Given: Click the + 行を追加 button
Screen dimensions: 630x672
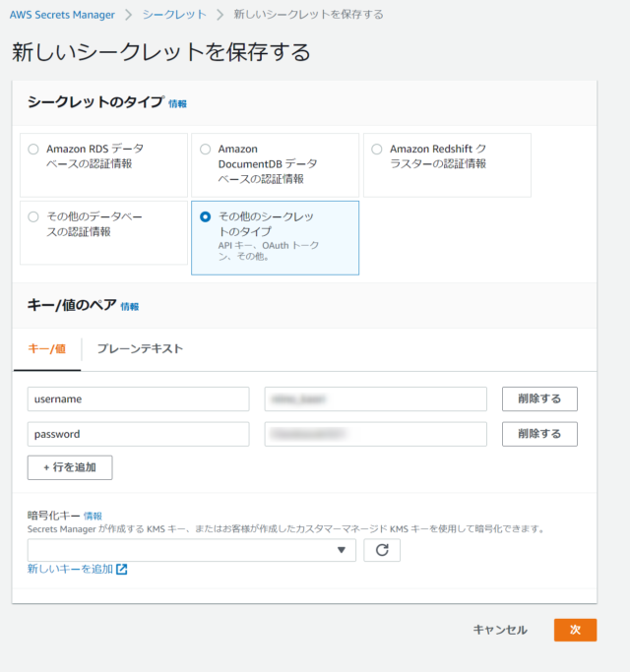Looking at the screenshot, I should 70,467.
